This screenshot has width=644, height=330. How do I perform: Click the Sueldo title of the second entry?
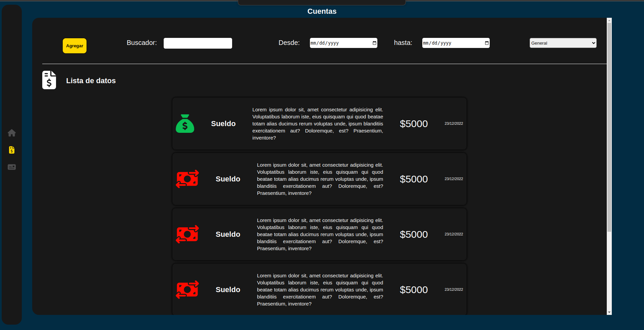(227, 179)
